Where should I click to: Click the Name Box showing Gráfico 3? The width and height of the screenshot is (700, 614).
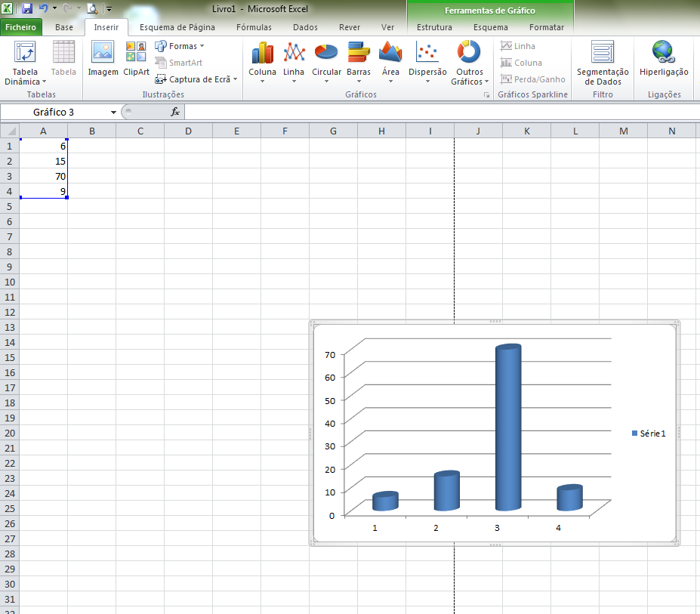[x=54, y=112]
